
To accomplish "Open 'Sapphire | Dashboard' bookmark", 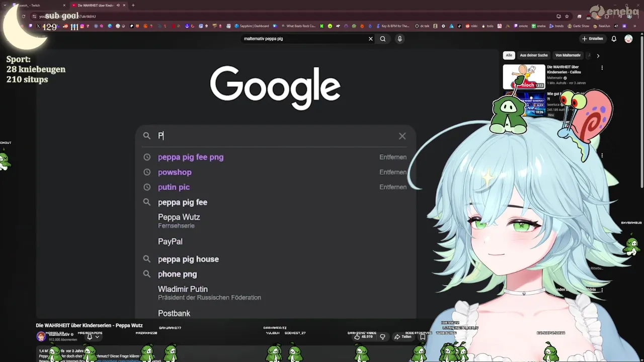I will (x=252, y=26).
